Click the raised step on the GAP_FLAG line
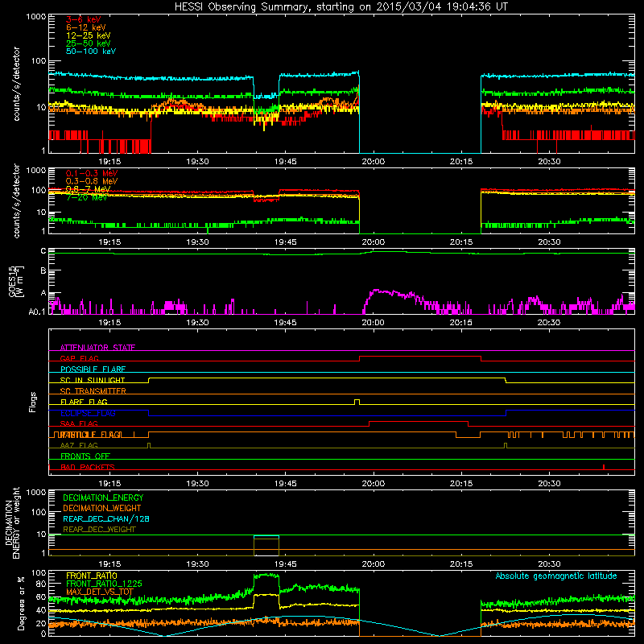Viewport: 644px width, 644px height. (x=420, y=357)
